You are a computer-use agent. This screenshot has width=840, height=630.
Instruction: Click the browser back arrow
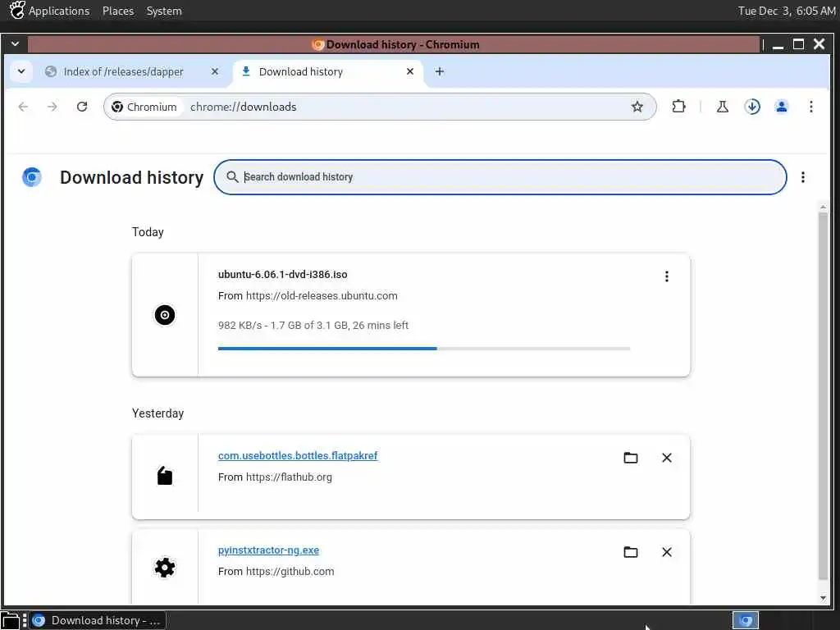coord(23,107)
